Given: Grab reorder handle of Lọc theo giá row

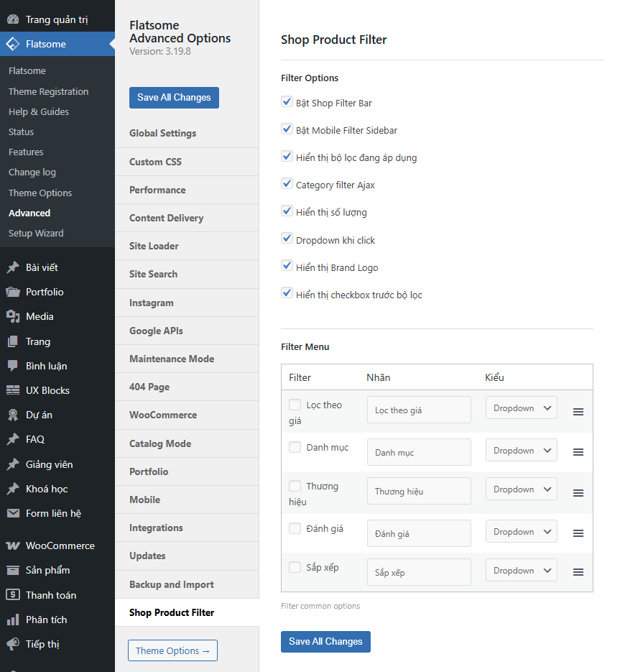Looking at the screenshot, I should pos(578,412).
